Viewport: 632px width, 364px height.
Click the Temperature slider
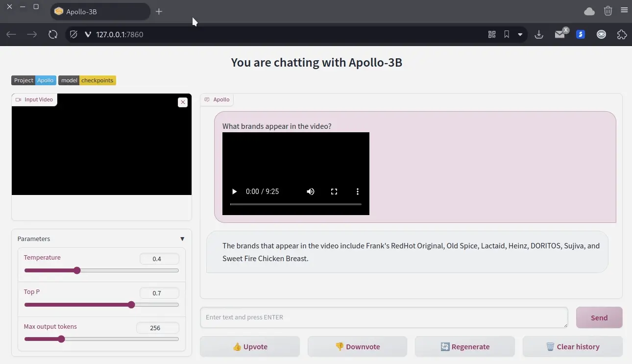[101, 270]
